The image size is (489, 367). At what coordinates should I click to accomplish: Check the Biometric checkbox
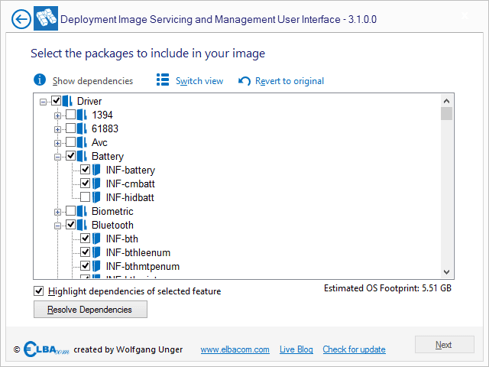[70, 211]
